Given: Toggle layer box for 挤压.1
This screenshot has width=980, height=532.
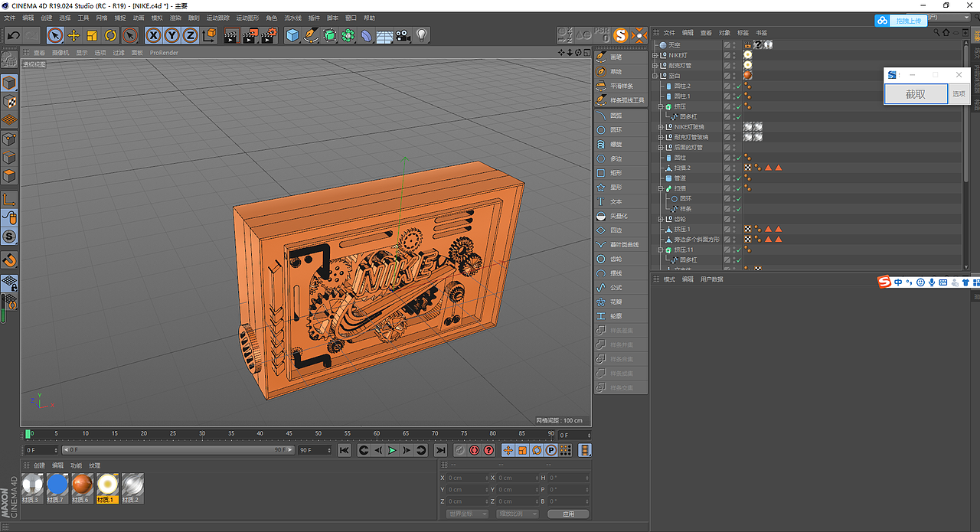Looking at the screenshot, I should click(727, 229).
